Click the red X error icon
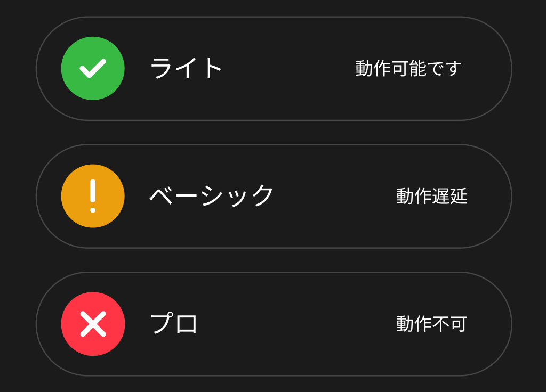Screen dimensions: 546x392 click(x=93, y=324)
